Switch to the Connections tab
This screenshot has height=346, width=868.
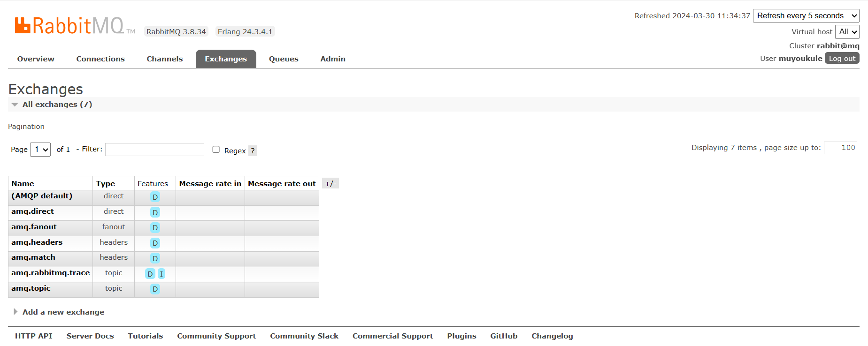point(100,59)
